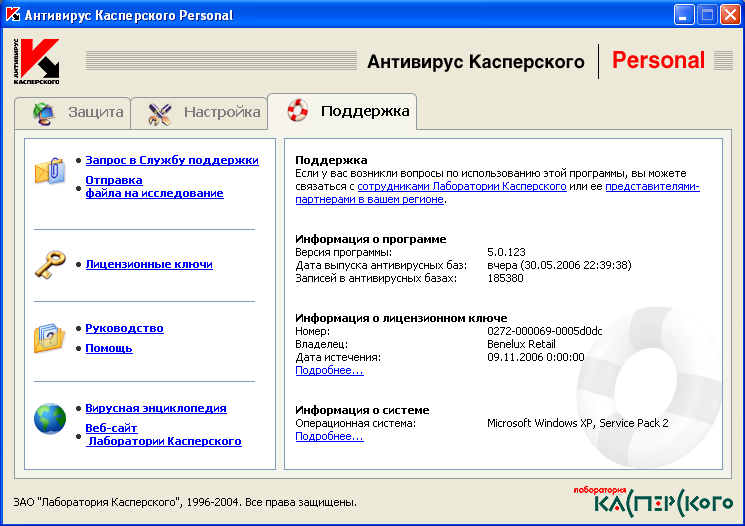Switch to the Защита tab
The image size is (745, 526).
pyautogui.click(x=73, y=113)
